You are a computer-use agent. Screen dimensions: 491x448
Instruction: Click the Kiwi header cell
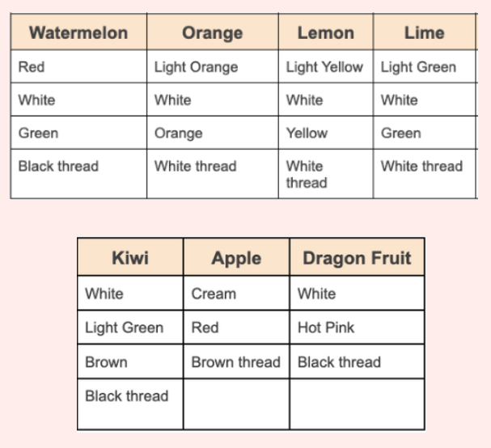coord(129,259)
